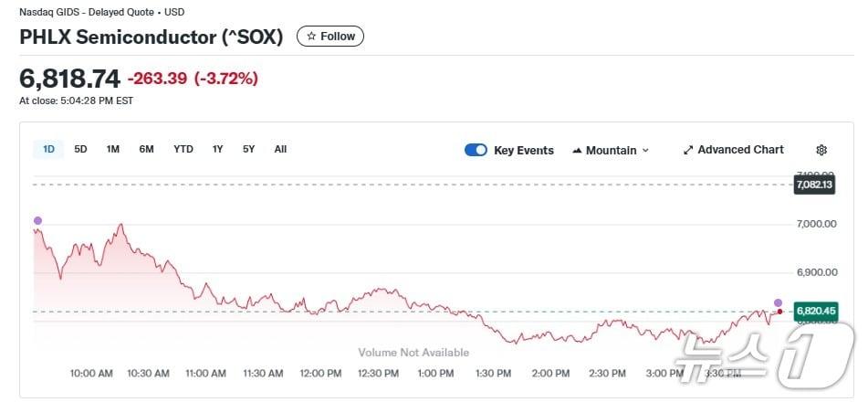Screen dimensions: 868x402
Task: Click the Advanced Chart expand arrows icon
Action: pyautogui.click(x=688, y=150)
